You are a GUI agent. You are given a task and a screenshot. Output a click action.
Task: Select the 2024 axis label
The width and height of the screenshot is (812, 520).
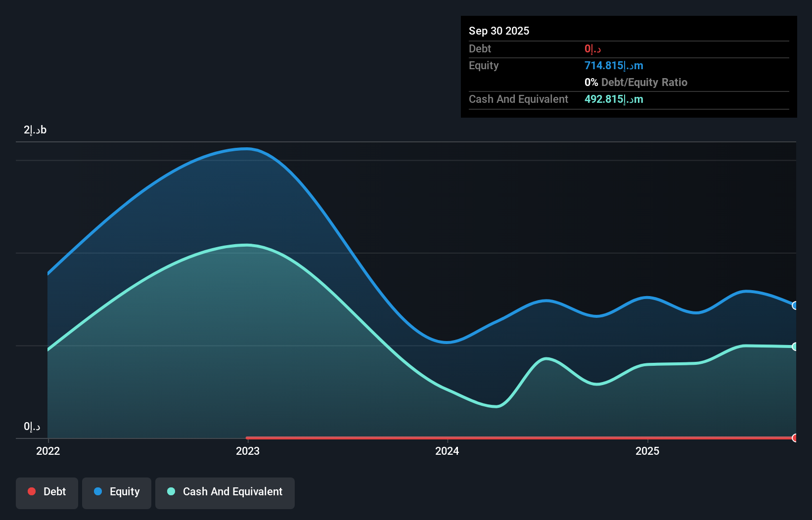pos(447,451)
